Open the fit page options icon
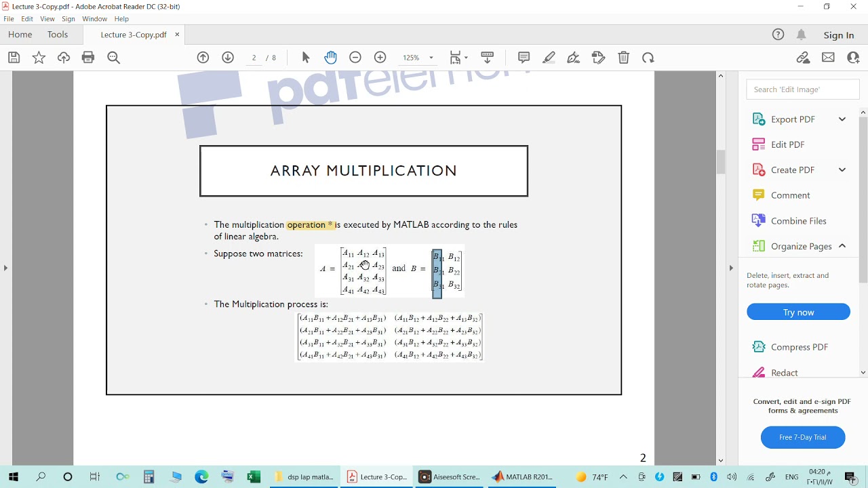The width and height of the screenshot is (868, 488). [458, 58]
